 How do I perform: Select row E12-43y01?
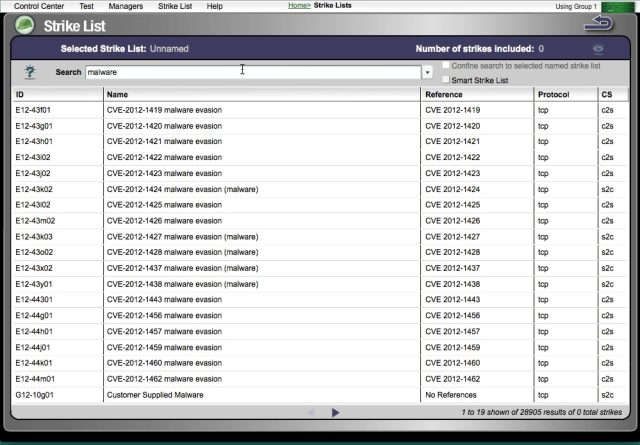pos(320,284)
